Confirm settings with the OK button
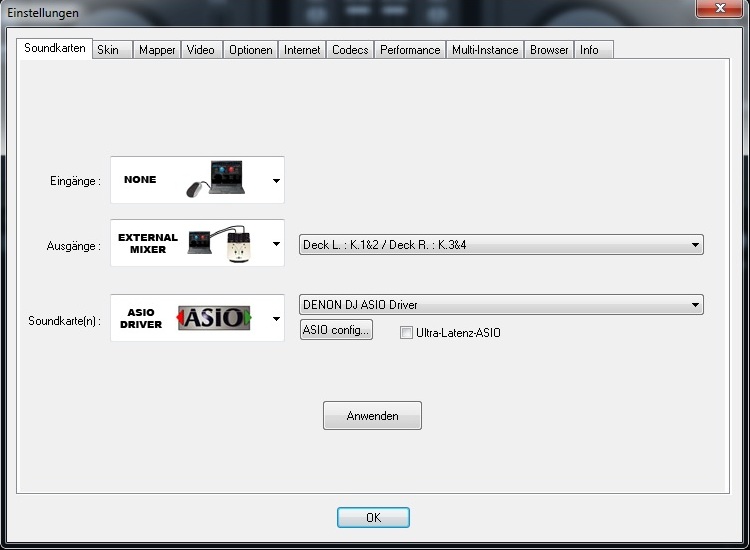Image resolution: width=750 pixels, height=550 pixels. [x=373, y=517]
